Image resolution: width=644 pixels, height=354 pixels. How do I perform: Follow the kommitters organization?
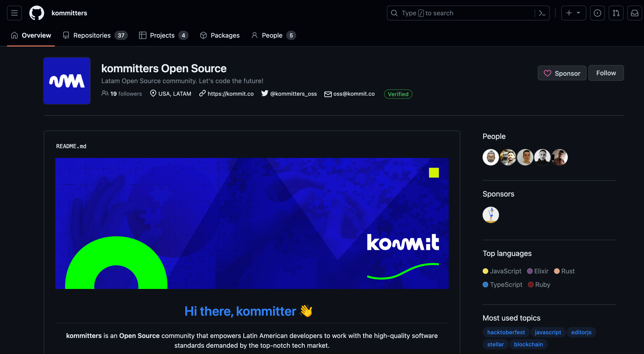click(606, 73)
